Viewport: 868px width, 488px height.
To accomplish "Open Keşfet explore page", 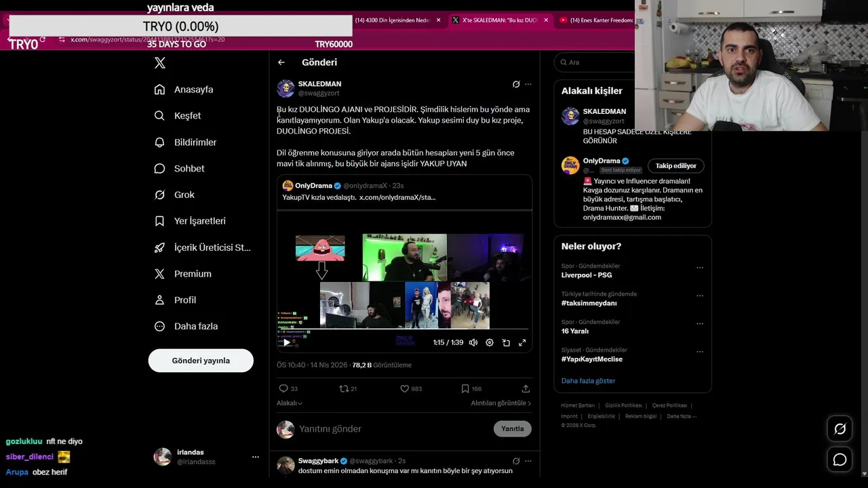I will [178, 116].
